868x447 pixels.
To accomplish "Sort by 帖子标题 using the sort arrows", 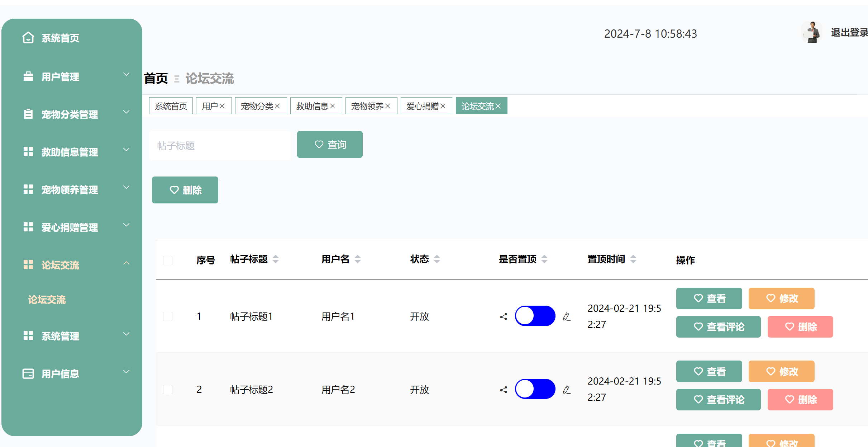I will (276, 259).
